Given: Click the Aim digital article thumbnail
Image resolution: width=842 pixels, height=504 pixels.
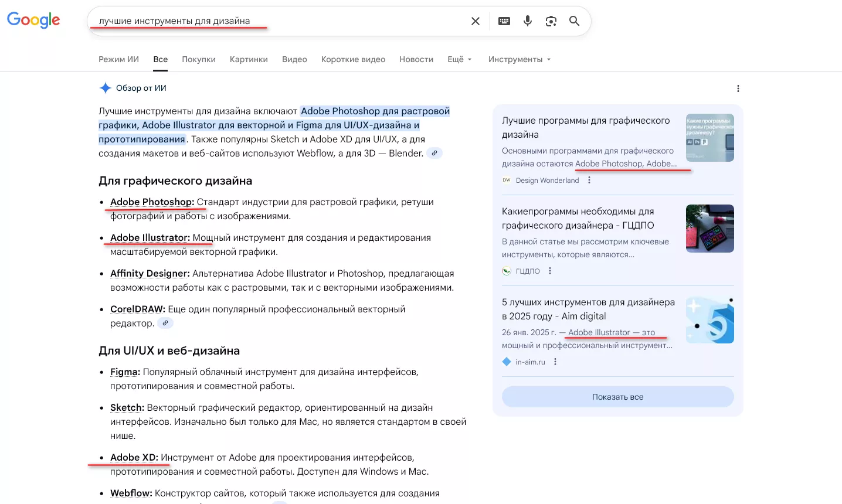Looking at the screenshot, I should (709, 319).
